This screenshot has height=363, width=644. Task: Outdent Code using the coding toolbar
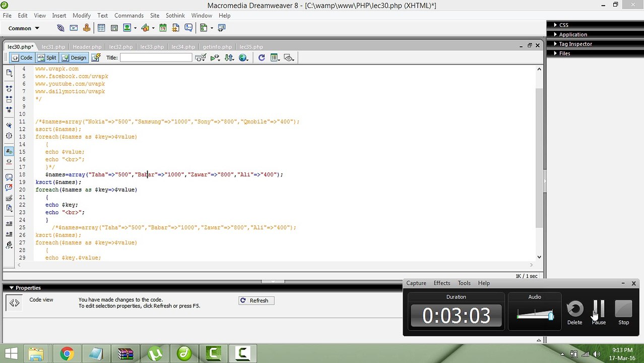9,234
